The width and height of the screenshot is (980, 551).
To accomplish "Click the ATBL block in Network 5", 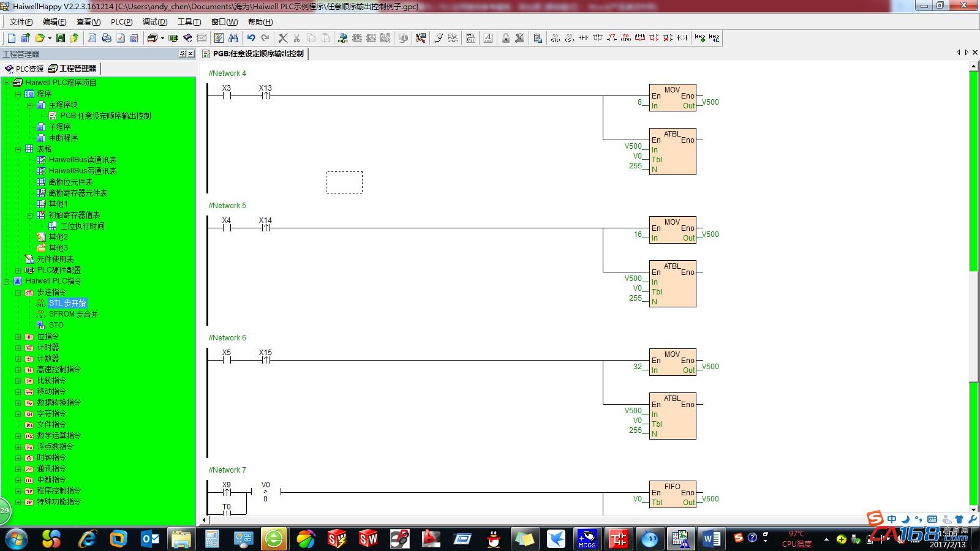I will 673,284.
